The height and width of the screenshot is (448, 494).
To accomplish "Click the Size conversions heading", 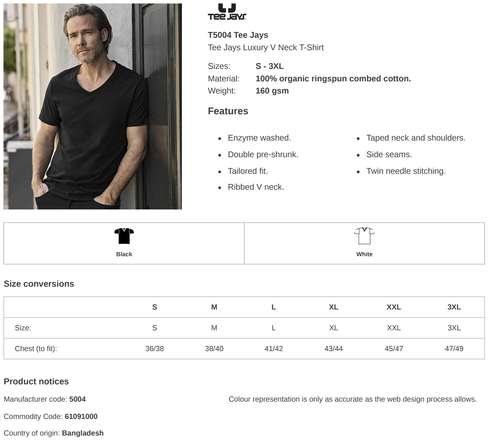I will point(39,284).
